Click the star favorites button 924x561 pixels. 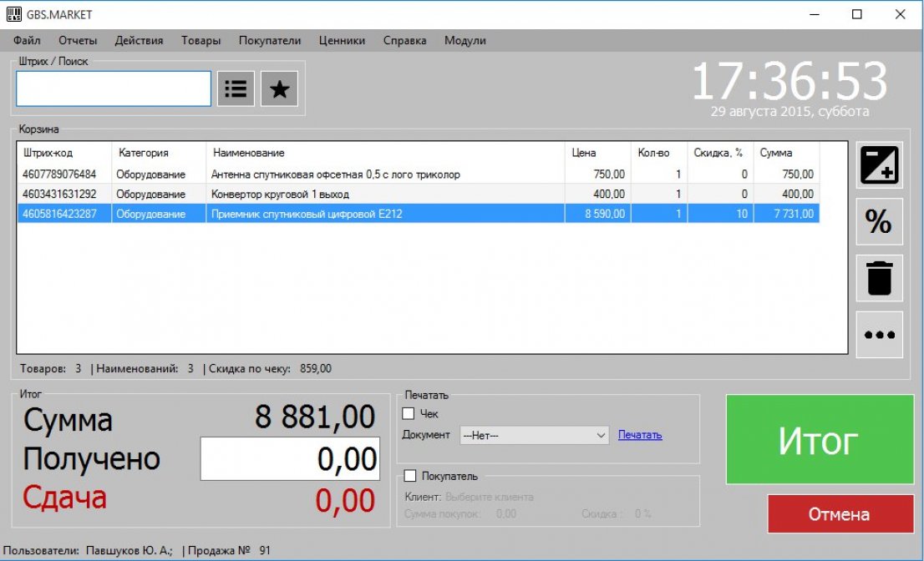coord(279,88)
